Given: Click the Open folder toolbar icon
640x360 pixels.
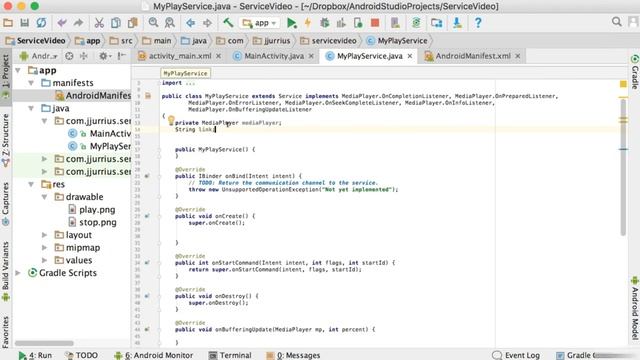Looking at the screenshot, I should tap(8, 23).
